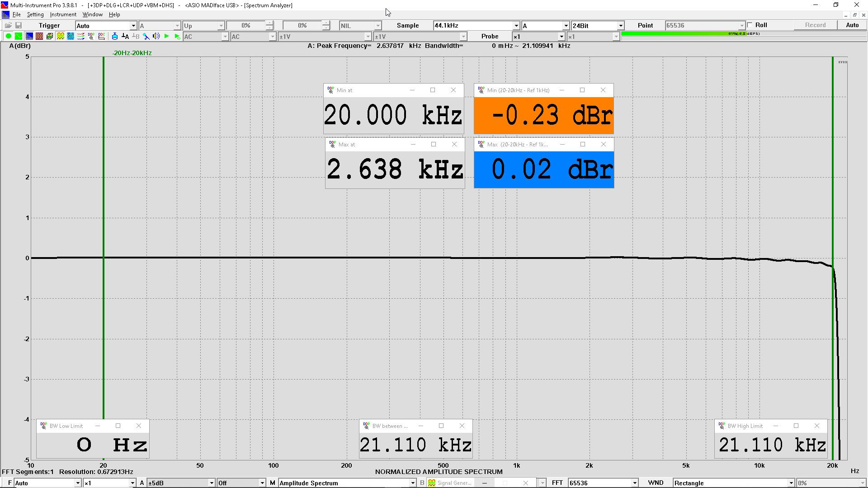
Task: Click the channel A input-to-ground icon
Action: [125, 36]
